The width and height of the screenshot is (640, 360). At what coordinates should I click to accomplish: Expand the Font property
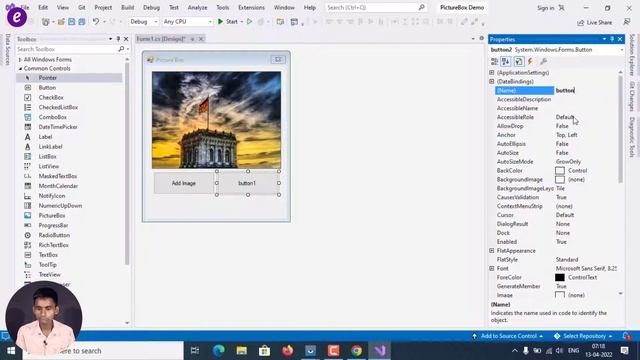(x=492, y=269)
